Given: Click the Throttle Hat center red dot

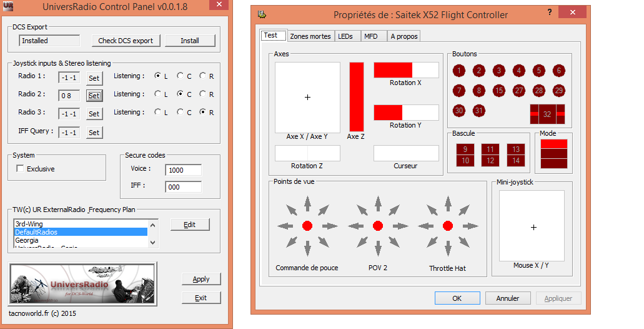Looking at the screenshot, I should point(447,226).
